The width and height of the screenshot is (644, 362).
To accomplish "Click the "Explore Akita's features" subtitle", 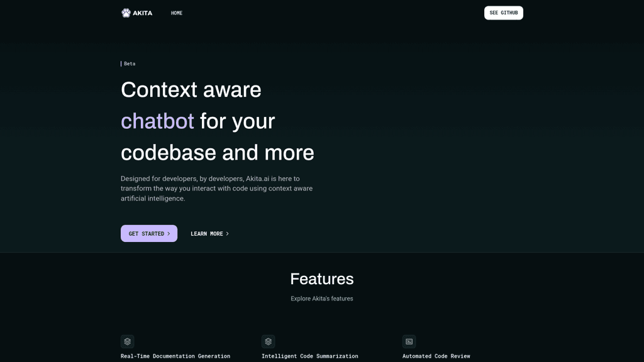I will (322, 299).
